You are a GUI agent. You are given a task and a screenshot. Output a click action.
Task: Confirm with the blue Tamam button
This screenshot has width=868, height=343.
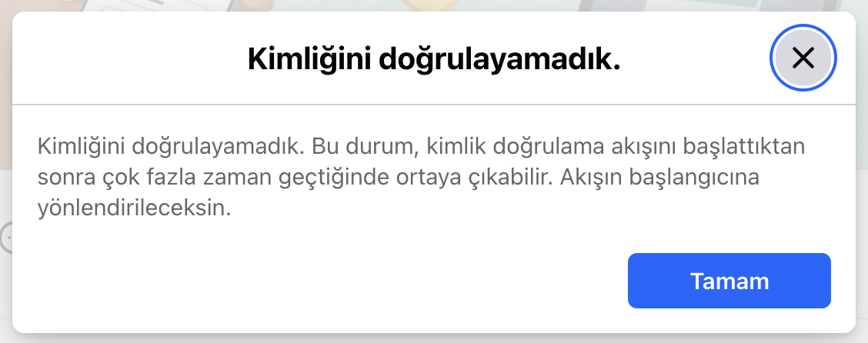[x=729, y=281]
